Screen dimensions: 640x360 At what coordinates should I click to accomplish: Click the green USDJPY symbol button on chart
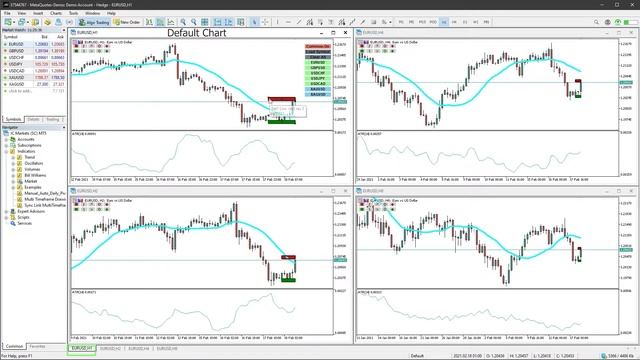coord(318,78)
